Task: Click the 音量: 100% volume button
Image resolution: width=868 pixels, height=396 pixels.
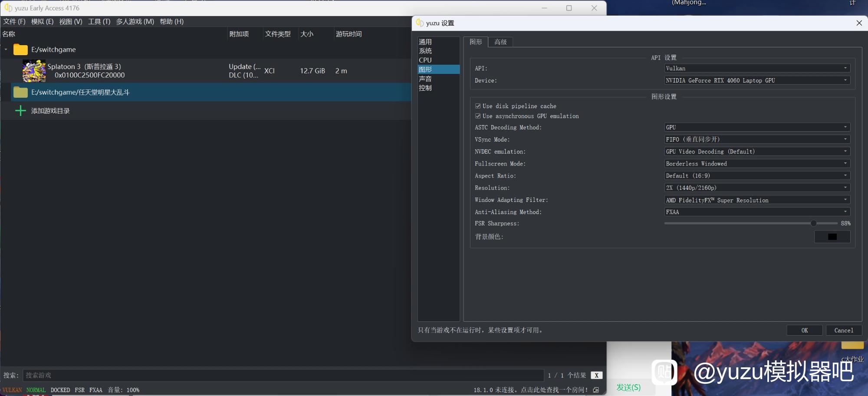Action: coord(124,390)
